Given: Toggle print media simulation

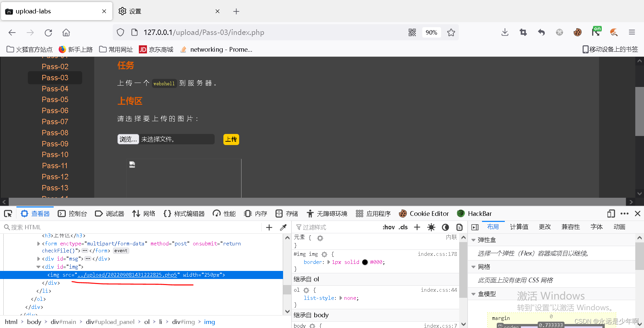Looking at the screenshot, I should (460, 227).
